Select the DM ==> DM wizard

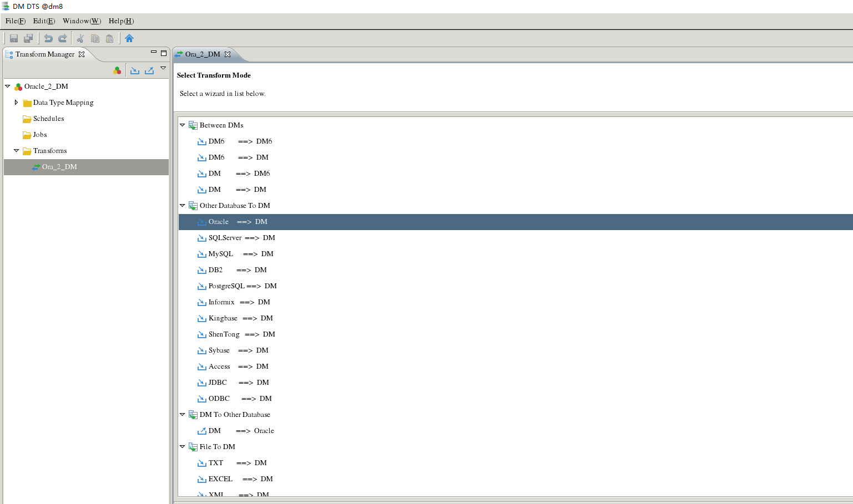point(238,190)
